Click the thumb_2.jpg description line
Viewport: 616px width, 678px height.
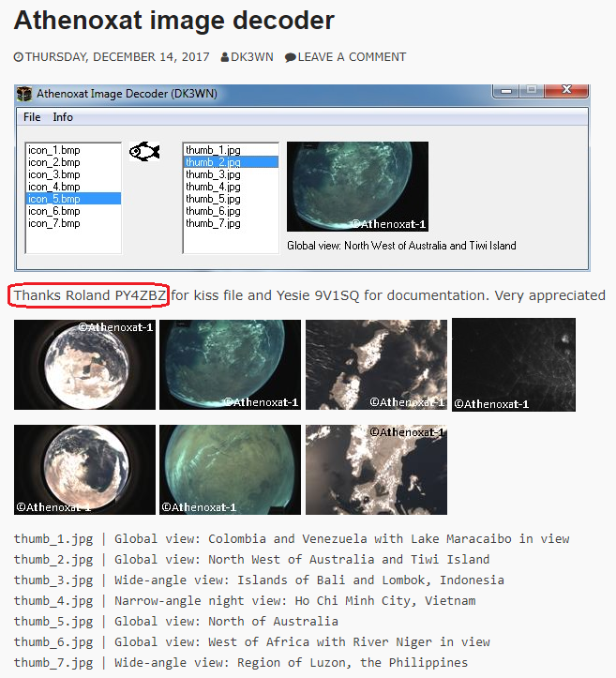click(251, 560)
